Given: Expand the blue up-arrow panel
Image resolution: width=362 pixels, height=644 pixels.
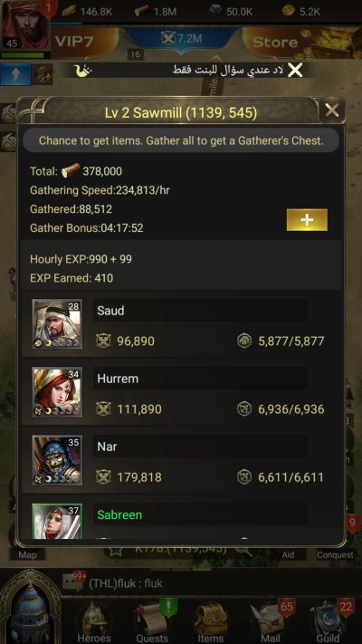Looking at the screenshot, I should [15, 74].
